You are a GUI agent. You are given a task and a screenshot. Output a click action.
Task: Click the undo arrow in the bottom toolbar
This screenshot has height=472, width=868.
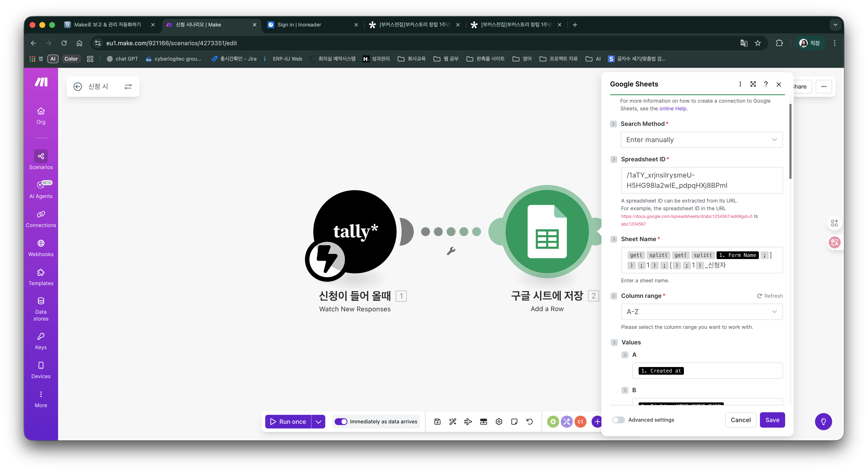[529, 421]
